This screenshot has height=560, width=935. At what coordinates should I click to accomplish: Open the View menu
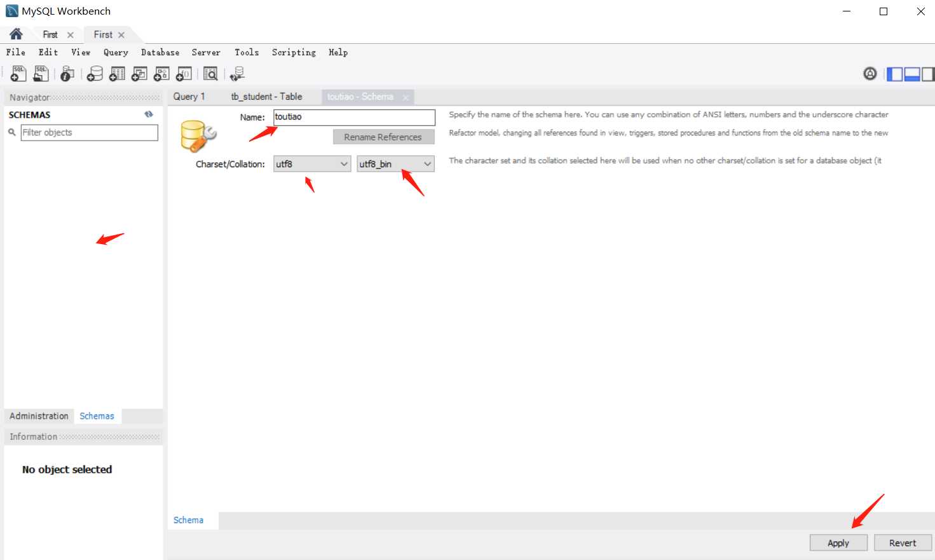(x=81, y=52)
